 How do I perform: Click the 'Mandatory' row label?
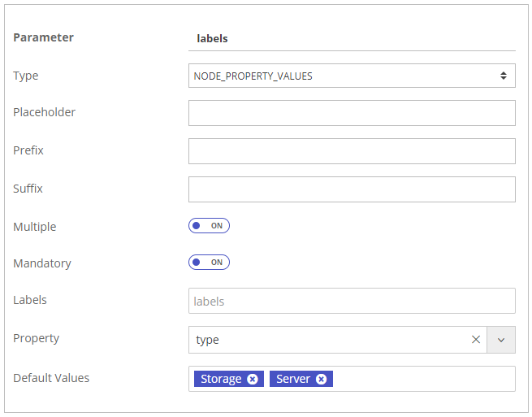(42, 263)
